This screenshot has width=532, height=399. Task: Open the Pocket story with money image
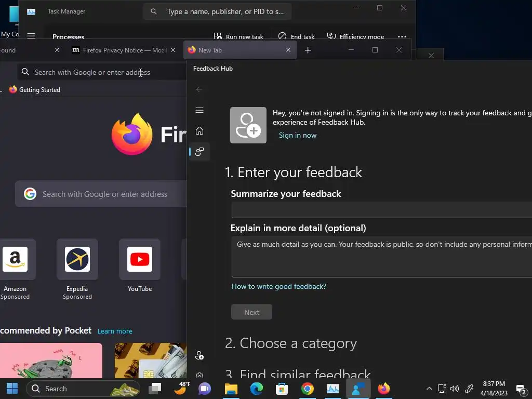151,361
